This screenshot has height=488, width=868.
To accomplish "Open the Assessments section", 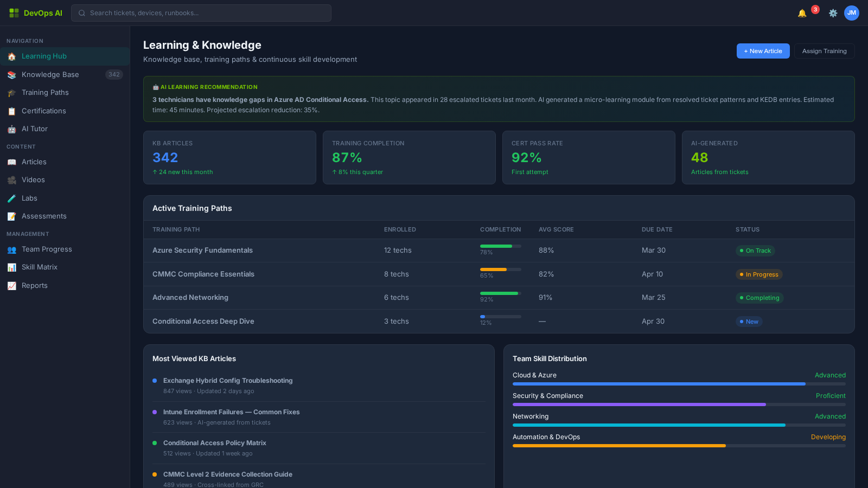I will point(43,216).
